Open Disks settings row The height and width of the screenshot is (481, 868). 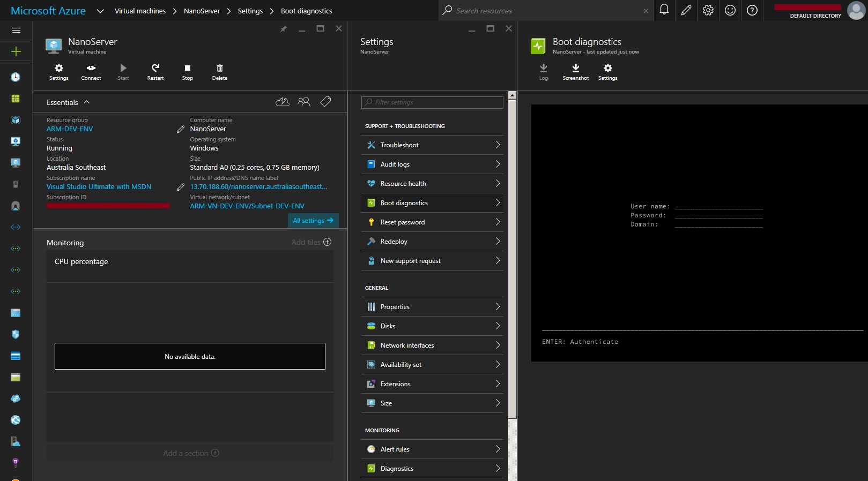click(x=433, y=326)
